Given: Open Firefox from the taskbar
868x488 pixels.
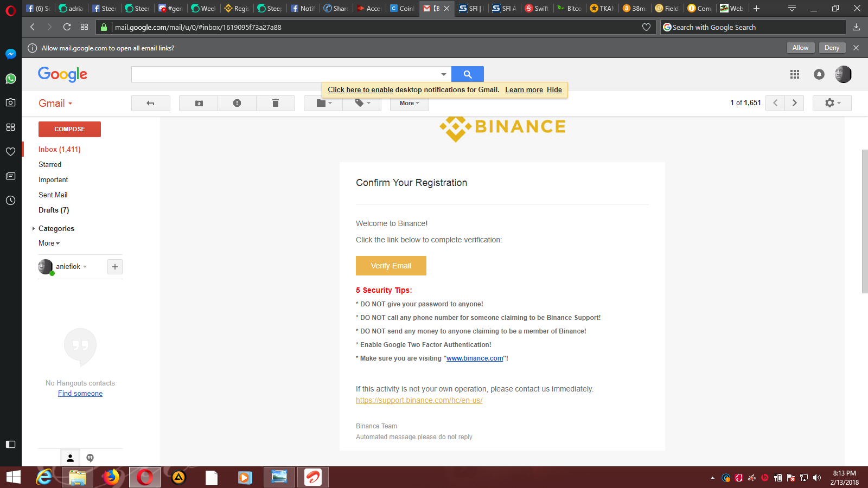Looking at the screenshot, I should tap(111, 477).
